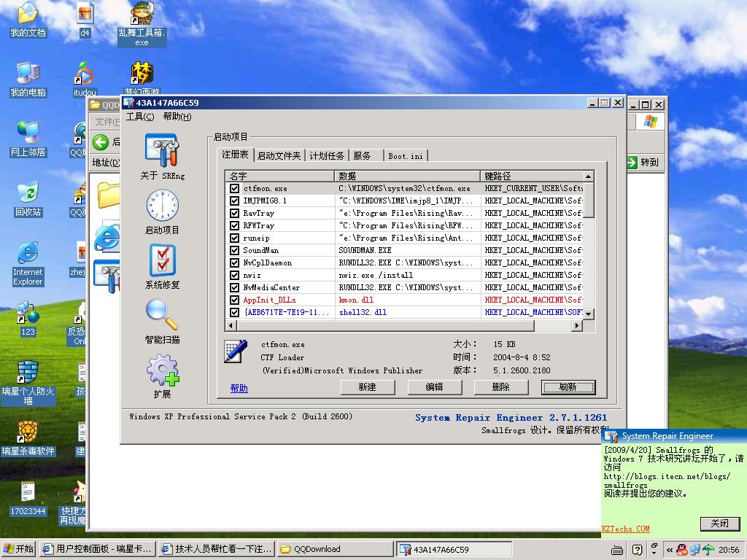Uncheck the NvCplDaemon startup entry
The width and height of the screenshot is (747, 560).
click(234, 262)
